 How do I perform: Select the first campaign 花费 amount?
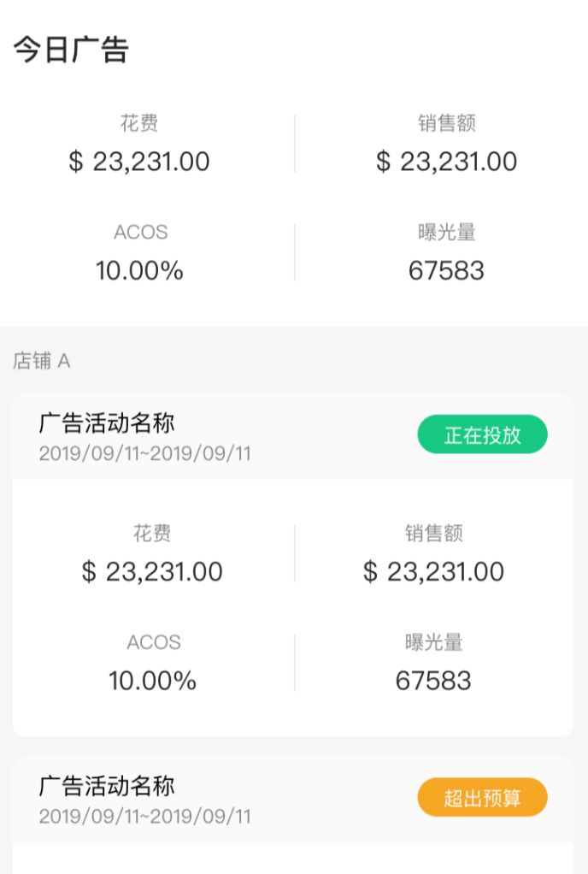pyautogui.click(x=152, y=572)
